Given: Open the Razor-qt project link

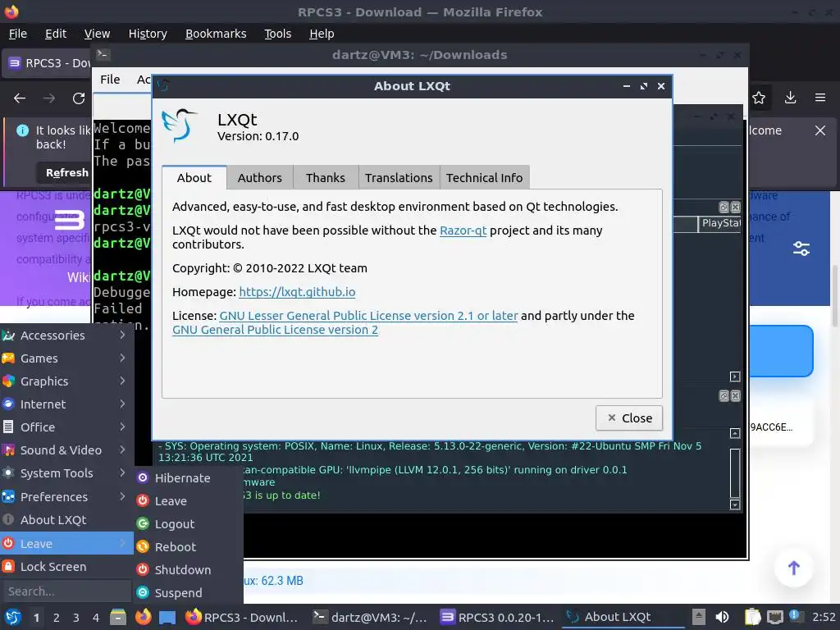Looking at the screenshot, I should pyautogui.click(x=463, y=231).
